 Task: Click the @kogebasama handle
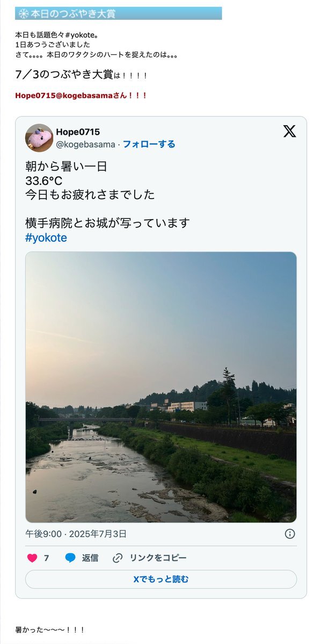(85, 144)
